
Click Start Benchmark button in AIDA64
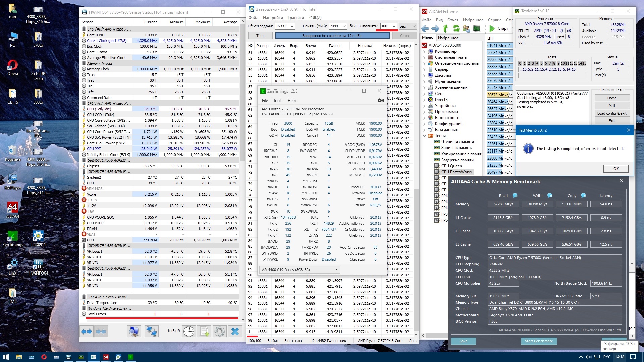pyautogui.click(x=538, y=341)
